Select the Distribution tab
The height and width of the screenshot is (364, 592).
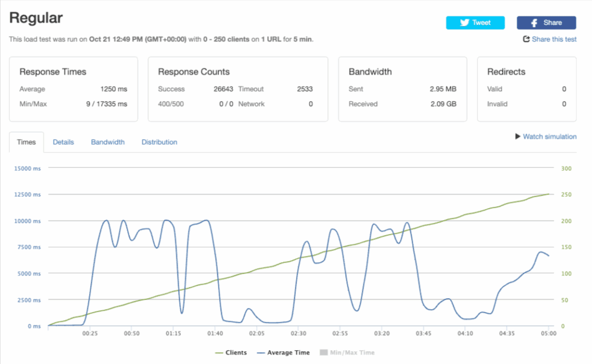click(159, 142)
